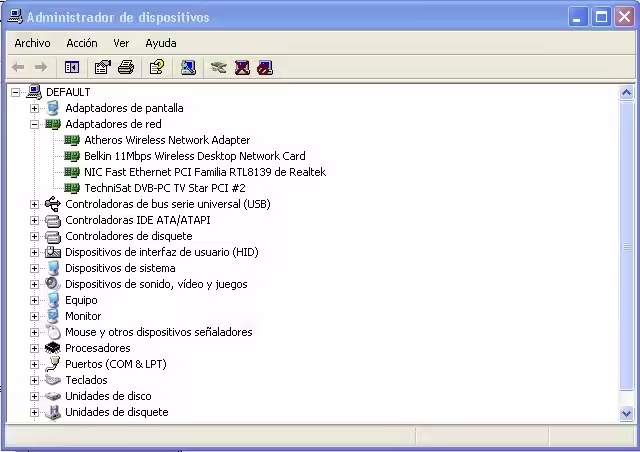Scan for hardware changes toolbar icon
This screenshot has height=452, width=640.
(x=188, y=67)
